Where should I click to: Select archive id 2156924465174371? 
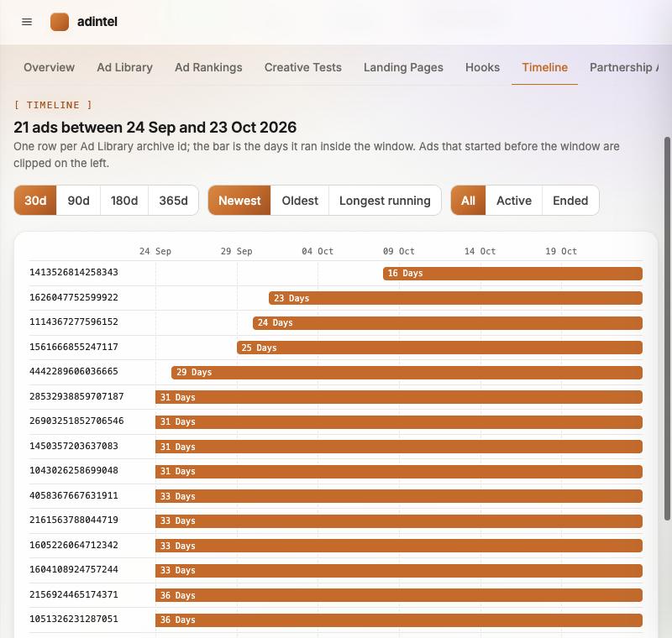pyautogui.click(x=74, y=594)
